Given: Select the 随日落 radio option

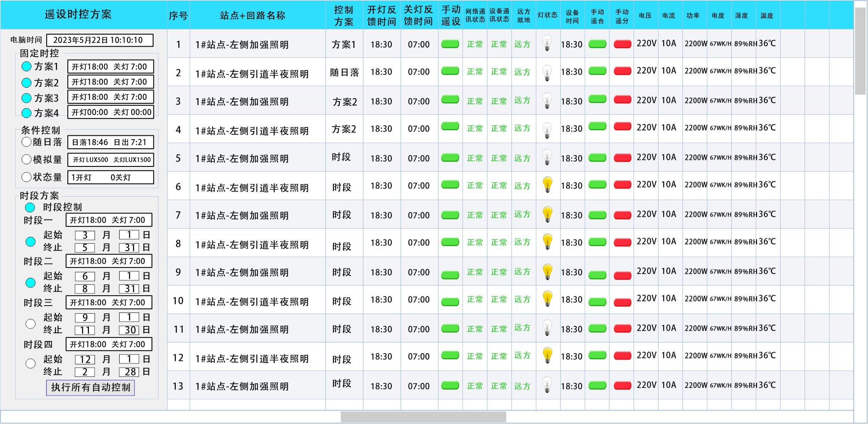Looking at the screenshot, I should tap(26, 142).
